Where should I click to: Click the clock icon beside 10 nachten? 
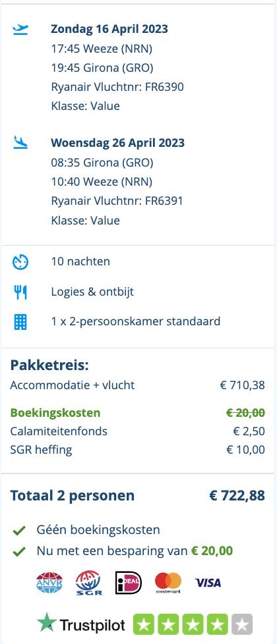[x=20, y=261]
